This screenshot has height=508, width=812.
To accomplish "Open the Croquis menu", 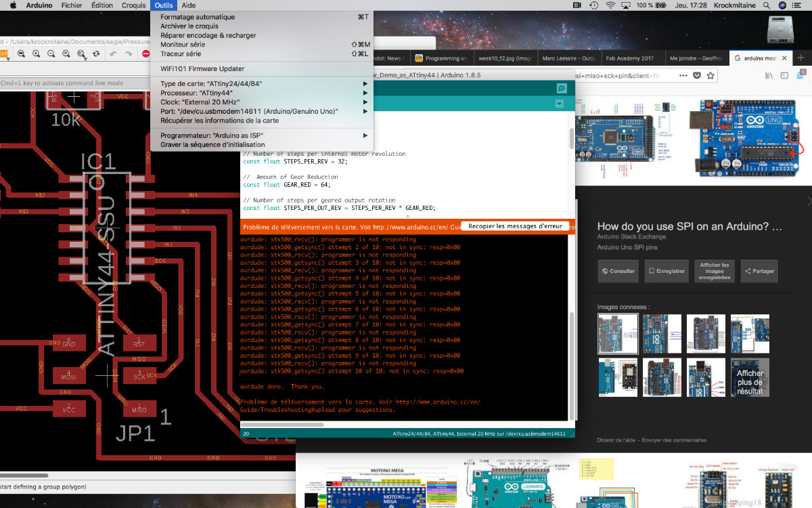I will (133, 5).
